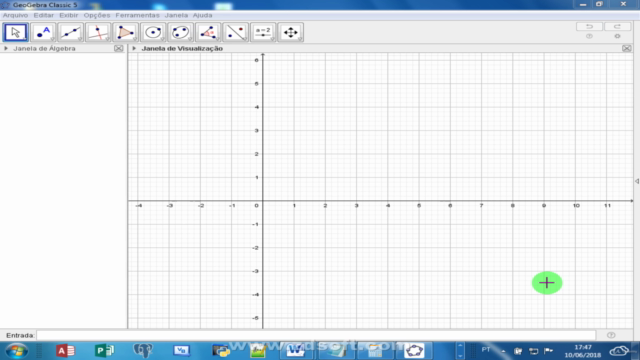Open the Janela menu

(176, 15)
